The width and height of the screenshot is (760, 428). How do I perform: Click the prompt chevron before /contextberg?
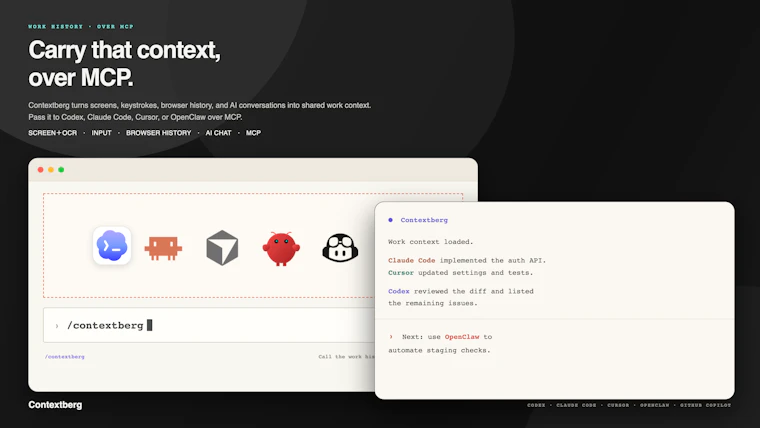coord(57,326)
